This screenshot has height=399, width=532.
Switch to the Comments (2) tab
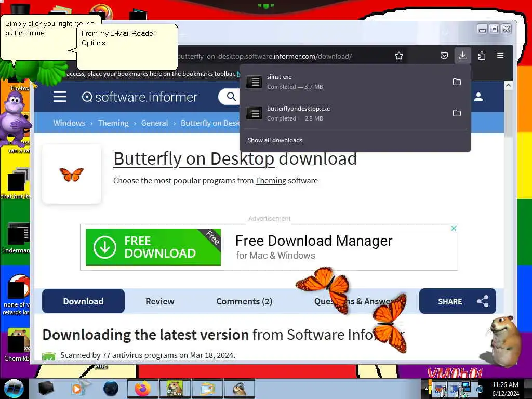(x=244, y=301)
